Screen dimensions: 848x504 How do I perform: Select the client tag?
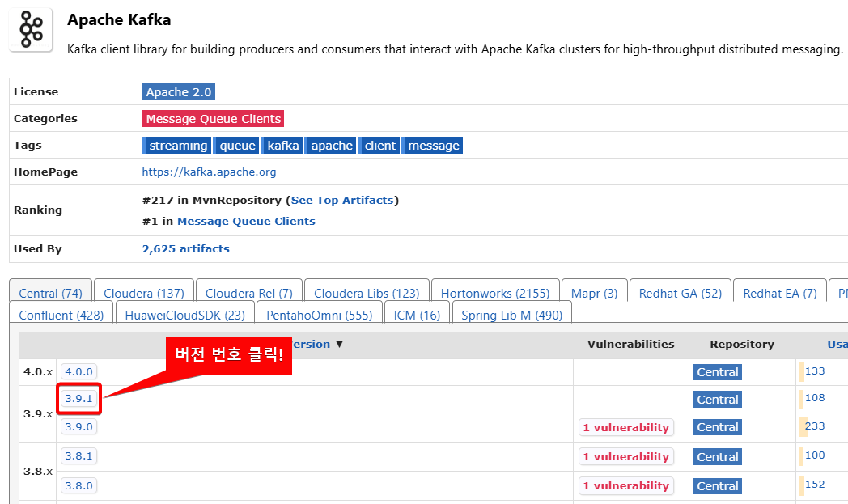point(379,146)
